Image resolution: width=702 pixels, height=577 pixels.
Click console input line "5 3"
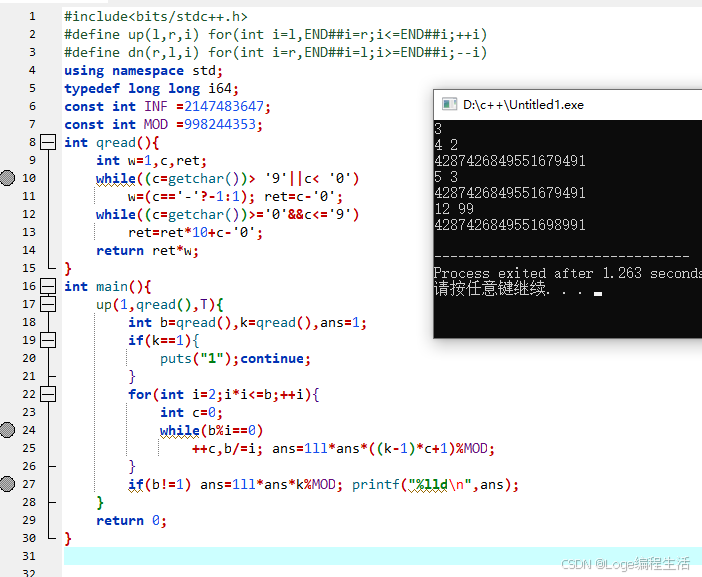[446, 177]
